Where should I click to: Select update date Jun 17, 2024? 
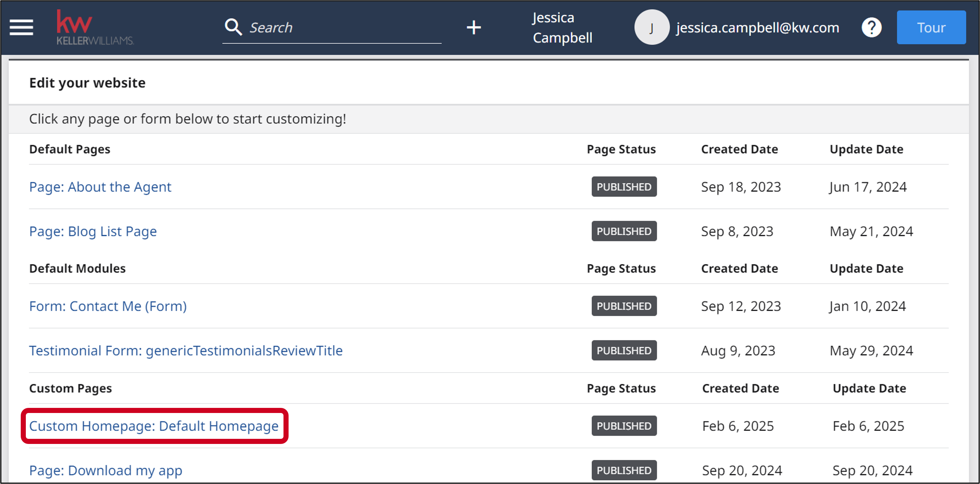[x=868, y=187]
